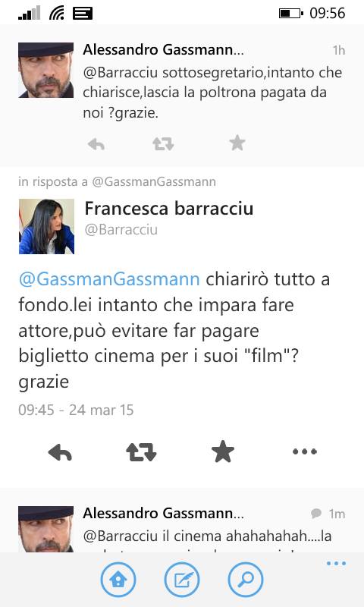Retweet Gassmann's top tweet
Viewport: 364px width, 607px height.
[x=163, y=144]
